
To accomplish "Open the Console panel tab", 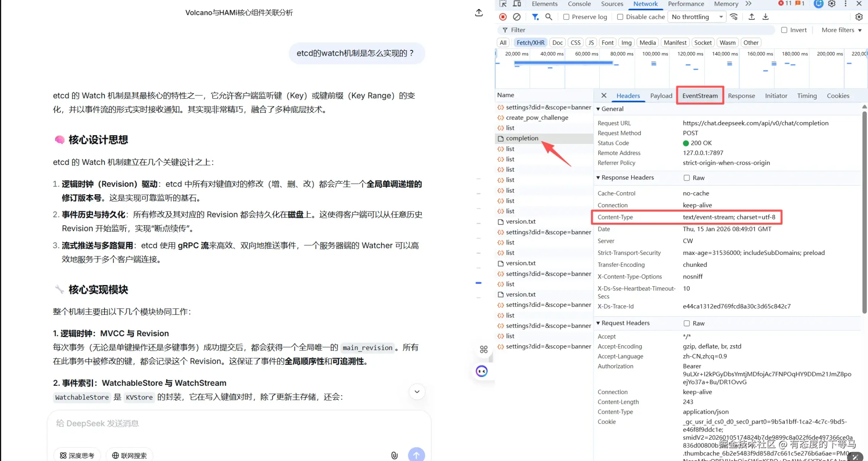I will click(579, 4).
